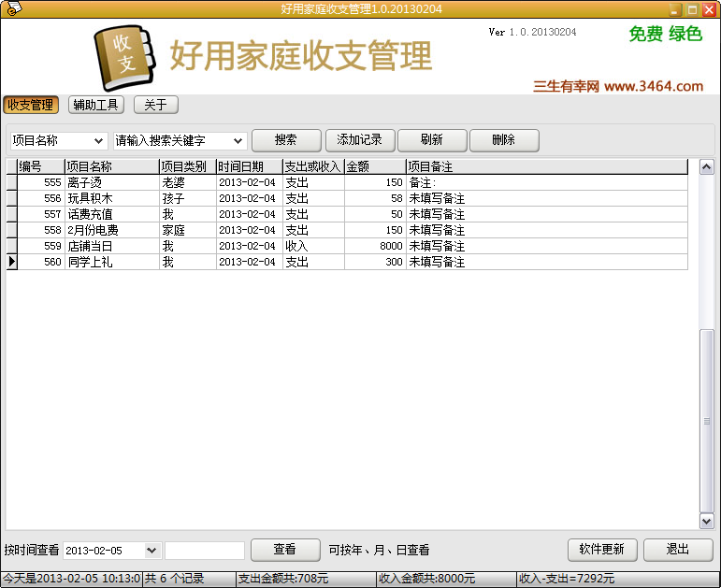Viewport: 721px width, 588px height.
Task: Select the 玩具积木 item name cell
Action: pos(112,198)
